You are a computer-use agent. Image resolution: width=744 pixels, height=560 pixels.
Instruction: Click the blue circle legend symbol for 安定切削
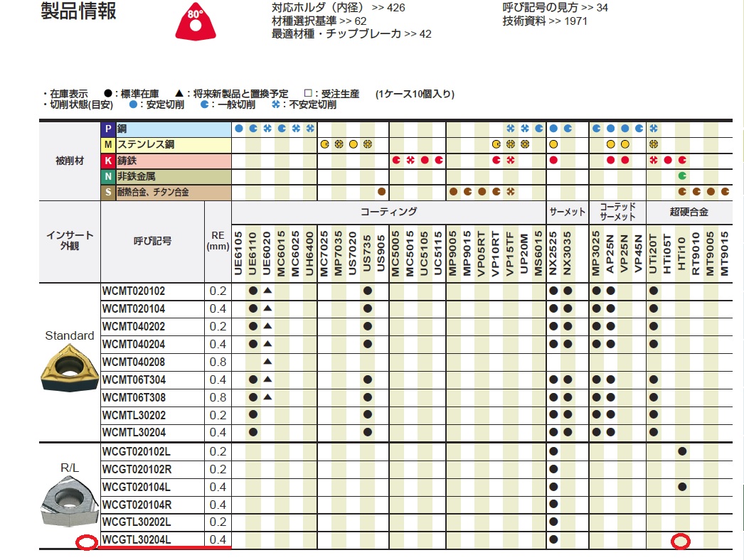coord(133,104)
